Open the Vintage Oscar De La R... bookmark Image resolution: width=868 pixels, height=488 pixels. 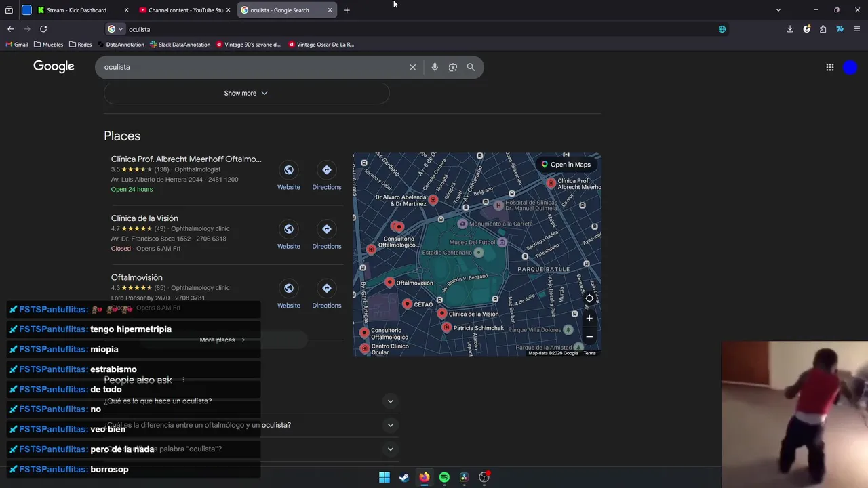[321, 45]
